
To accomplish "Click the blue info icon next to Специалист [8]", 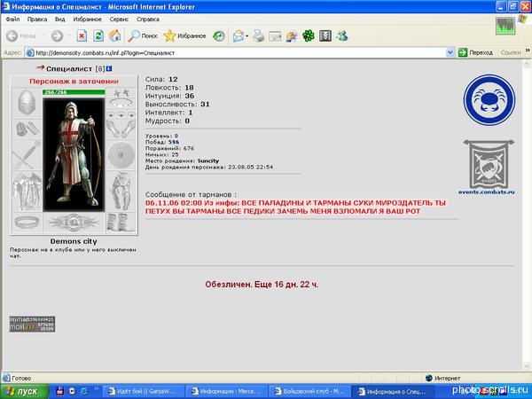I will coord(109,68).
